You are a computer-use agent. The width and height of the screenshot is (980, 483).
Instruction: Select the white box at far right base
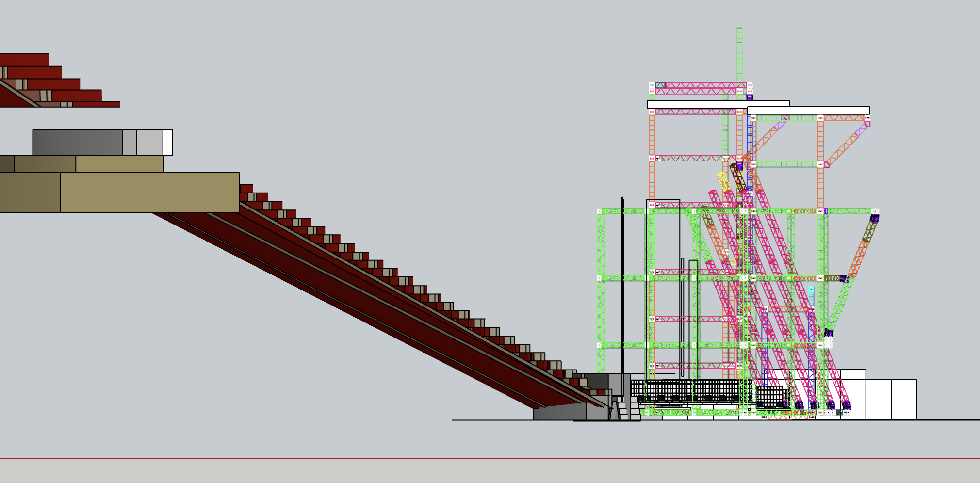tap(903, 400)
